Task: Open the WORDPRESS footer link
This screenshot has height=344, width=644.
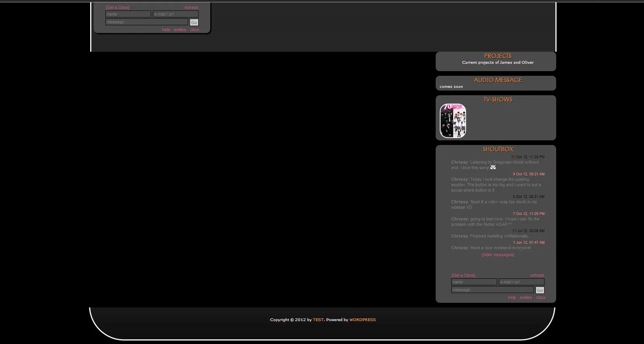Action: pyautogui.click(x=363, y=320)
